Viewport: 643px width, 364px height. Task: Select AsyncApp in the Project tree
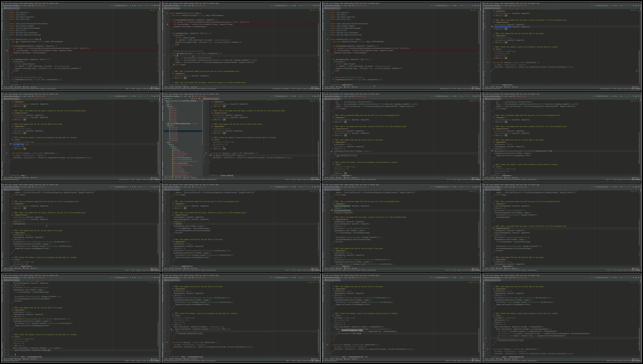tap(177, 150)
